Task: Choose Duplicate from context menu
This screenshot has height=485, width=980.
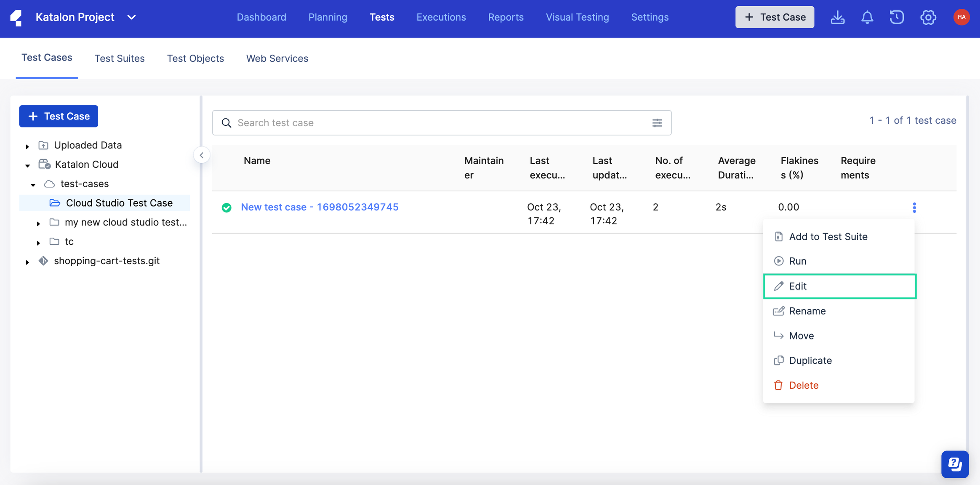Action: [x=839, y=360]
